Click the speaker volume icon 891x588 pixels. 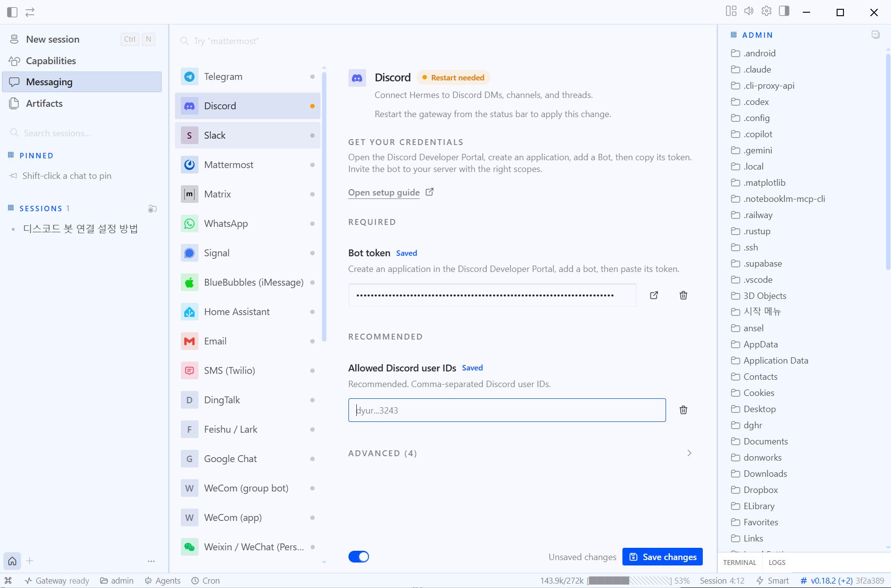coord(749,11)
